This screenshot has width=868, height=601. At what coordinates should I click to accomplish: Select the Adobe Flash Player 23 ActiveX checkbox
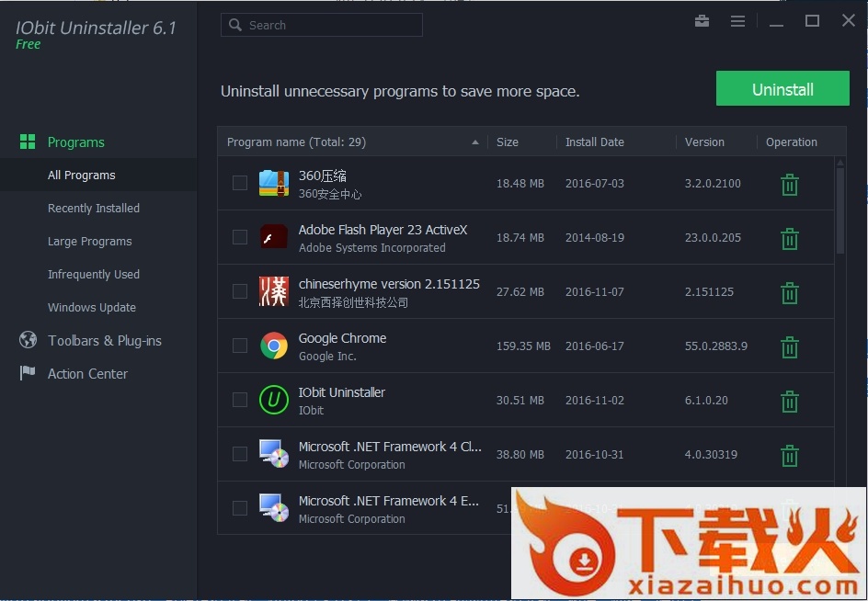tap(240, 237)
